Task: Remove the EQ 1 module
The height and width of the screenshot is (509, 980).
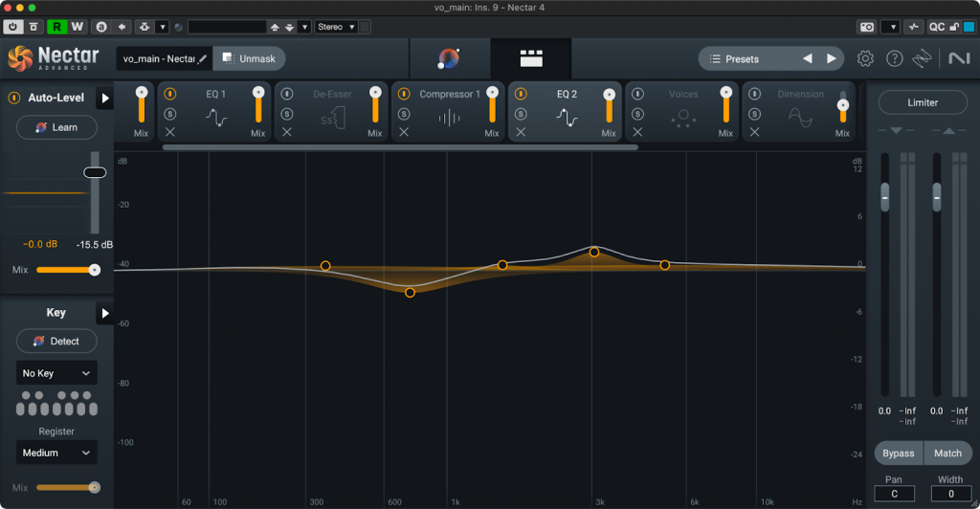Action: tap(170, 133)
